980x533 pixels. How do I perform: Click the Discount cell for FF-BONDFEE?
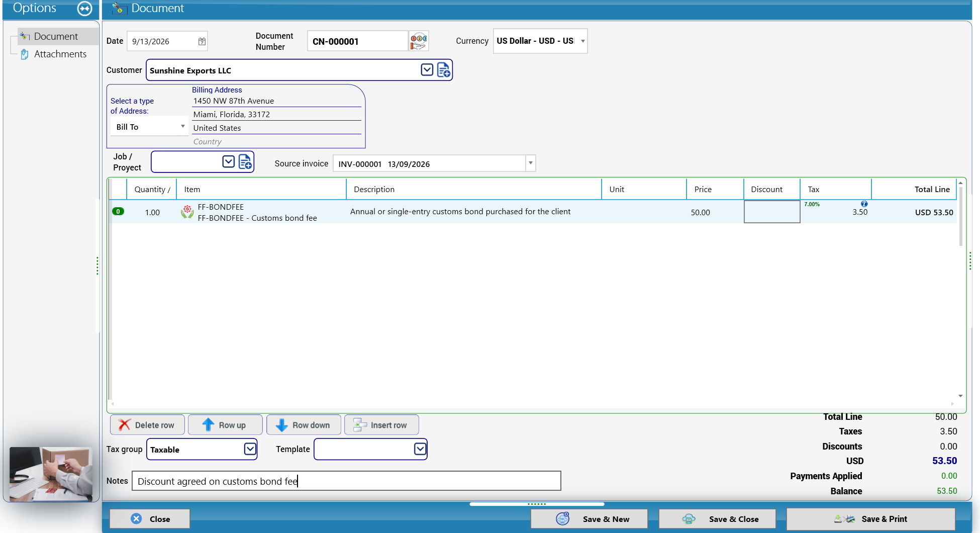click(772, 212)
